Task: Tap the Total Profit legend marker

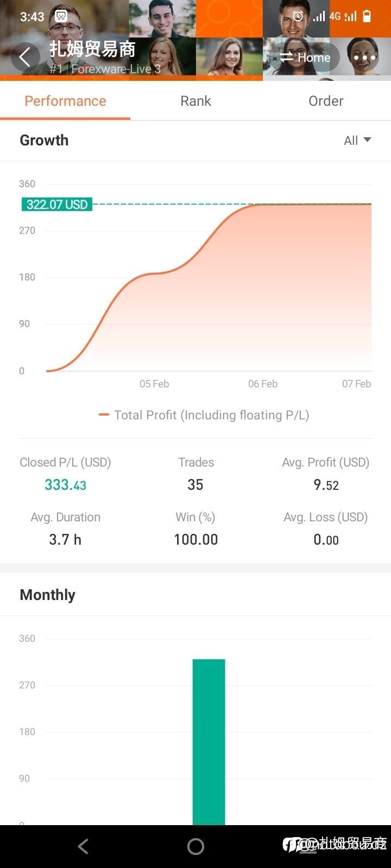Action: (104, 415)
